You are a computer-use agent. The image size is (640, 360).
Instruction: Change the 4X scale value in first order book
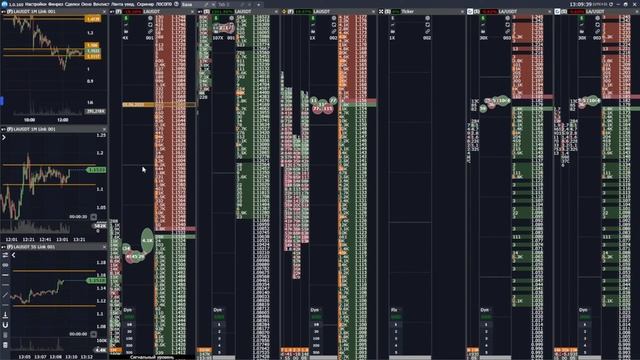125,38
